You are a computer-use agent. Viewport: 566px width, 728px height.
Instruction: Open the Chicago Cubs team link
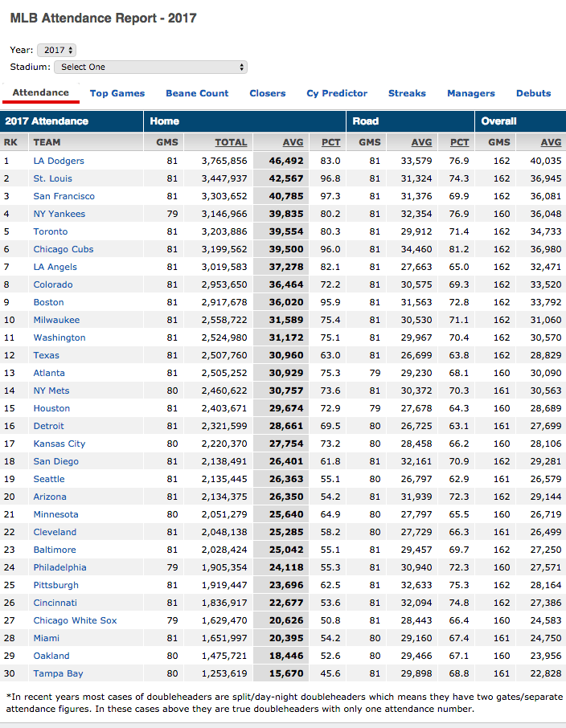(x=64, y=249)
